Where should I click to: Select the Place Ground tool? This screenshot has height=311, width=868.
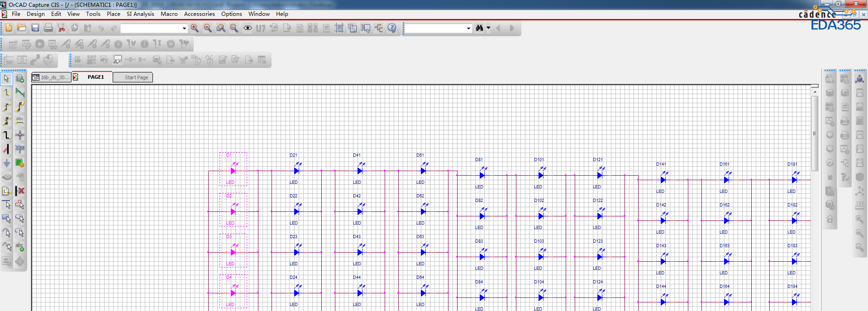pos(7,163)
